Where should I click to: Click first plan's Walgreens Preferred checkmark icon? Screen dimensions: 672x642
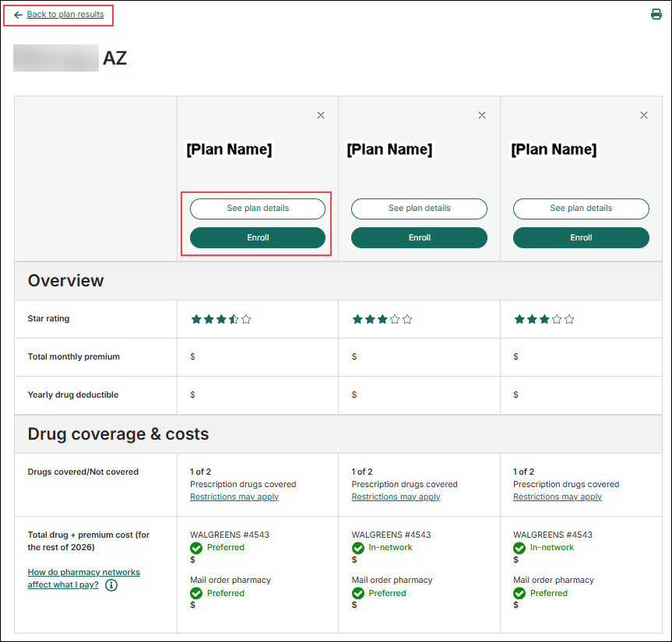pyautogui.click(x=196, y=548)
